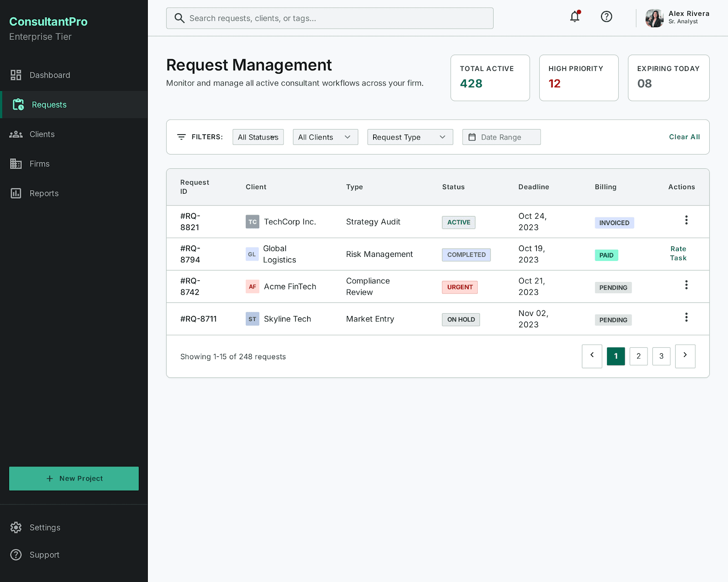
Task: Click request ID #RQ-8821
Action: (190, 221)
